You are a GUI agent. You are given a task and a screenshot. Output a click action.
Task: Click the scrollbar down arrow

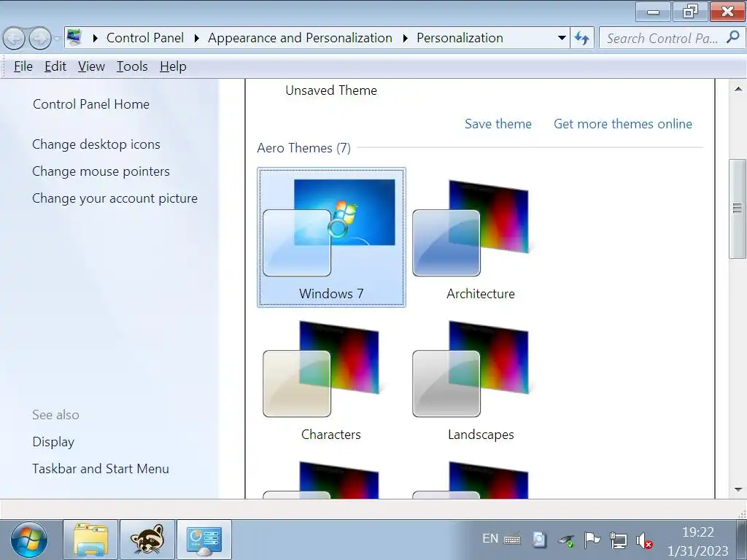[738, 489]
